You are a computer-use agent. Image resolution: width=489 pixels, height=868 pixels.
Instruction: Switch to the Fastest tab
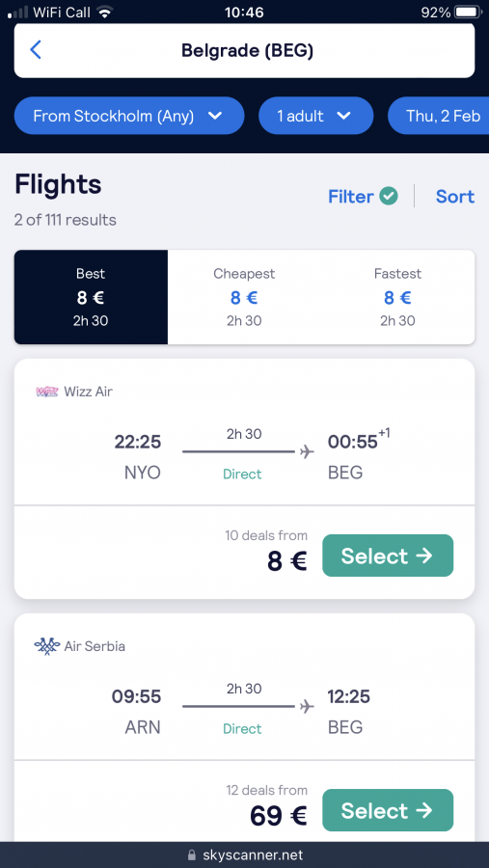click(397, 297)
